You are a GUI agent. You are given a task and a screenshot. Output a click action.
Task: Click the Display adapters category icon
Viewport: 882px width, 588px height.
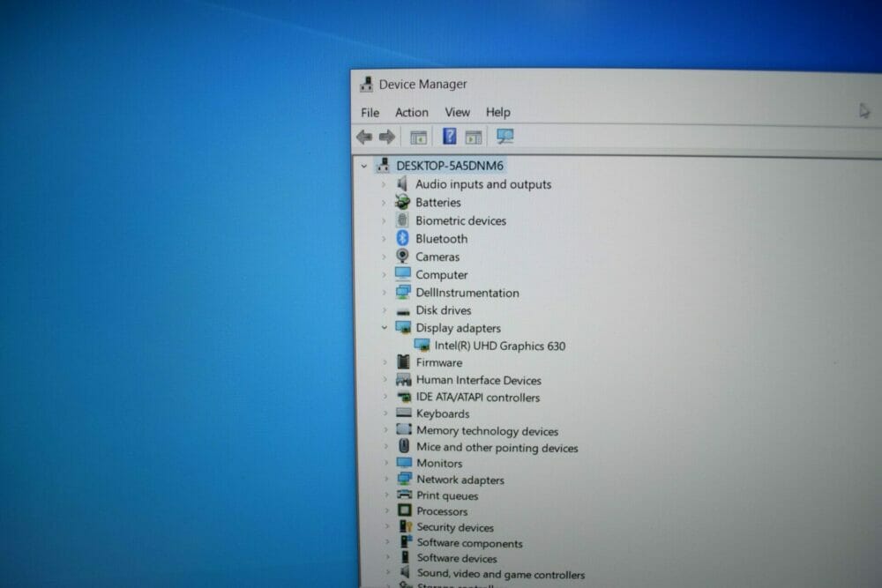point(403,327)
